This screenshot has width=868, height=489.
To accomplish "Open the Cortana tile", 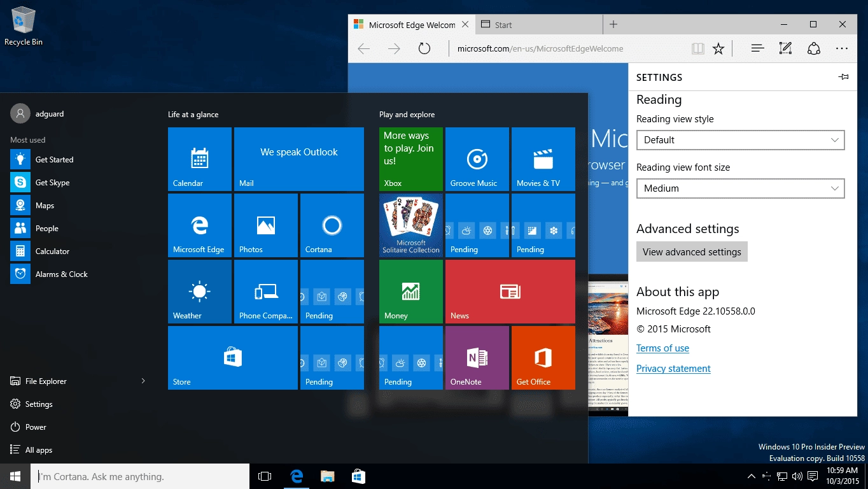I will (x=332, y=225).
